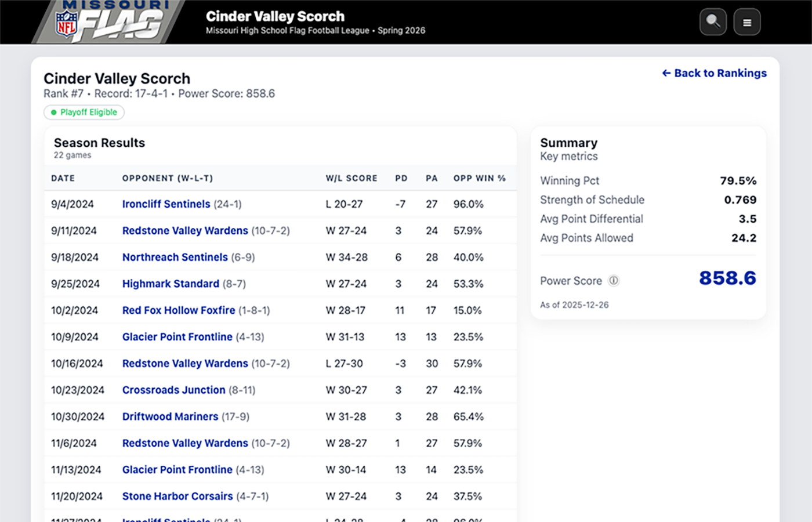View the Glacier Point Frontline team link
Screen dimensions: 812x522
coord(177,337)
